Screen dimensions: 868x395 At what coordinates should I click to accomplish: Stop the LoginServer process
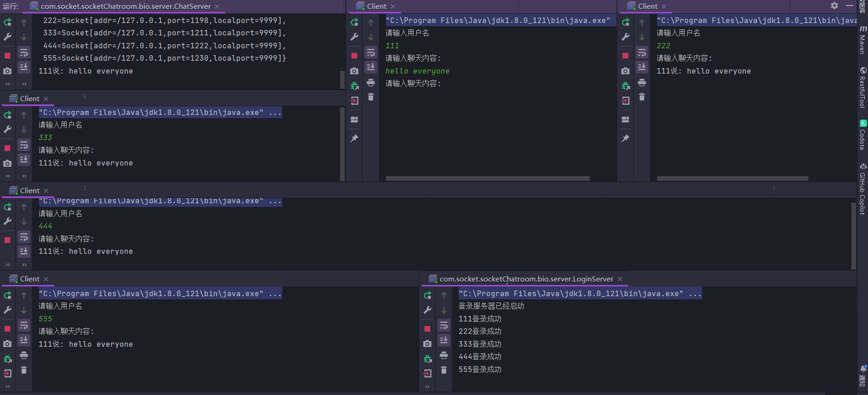click(x=427, y=329)
